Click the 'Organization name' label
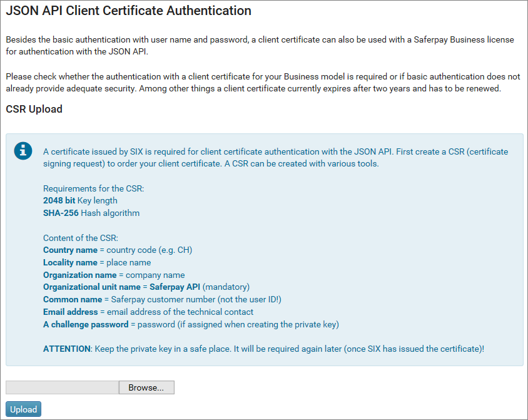Screen dimensions: 528x420 tap(80, 275)
